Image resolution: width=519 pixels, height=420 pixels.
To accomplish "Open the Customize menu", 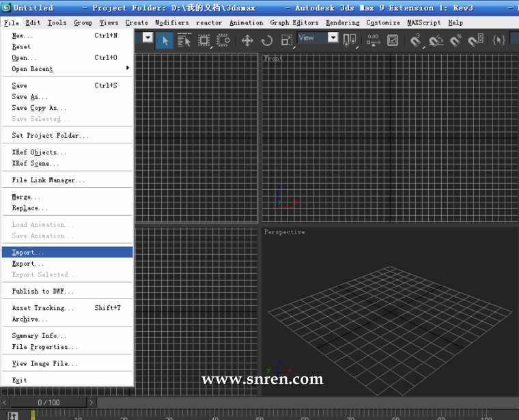I will (x=383, y=23).
